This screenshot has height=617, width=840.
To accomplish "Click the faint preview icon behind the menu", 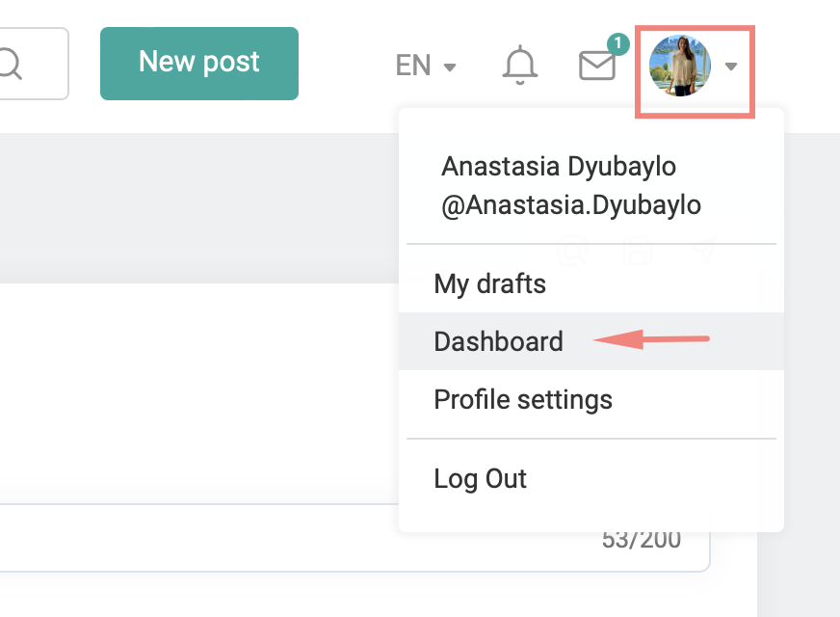I will point(573,253).
